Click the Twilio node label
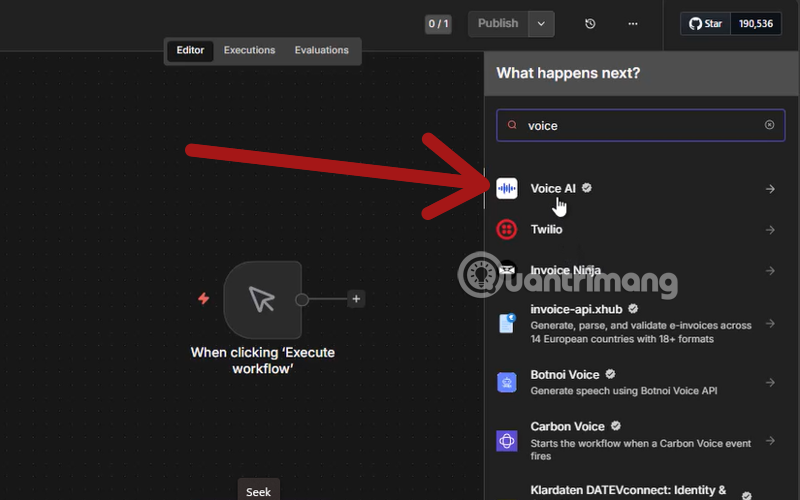 point(546,229)
